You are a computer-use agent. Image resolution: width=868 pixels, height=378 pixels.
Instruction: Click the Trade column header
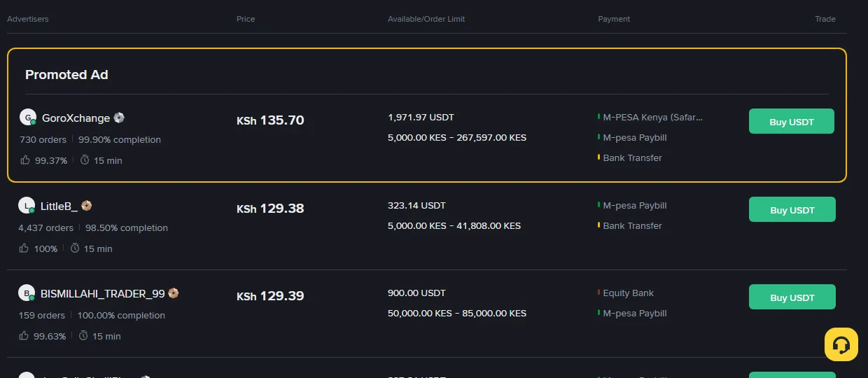point(825,19)
